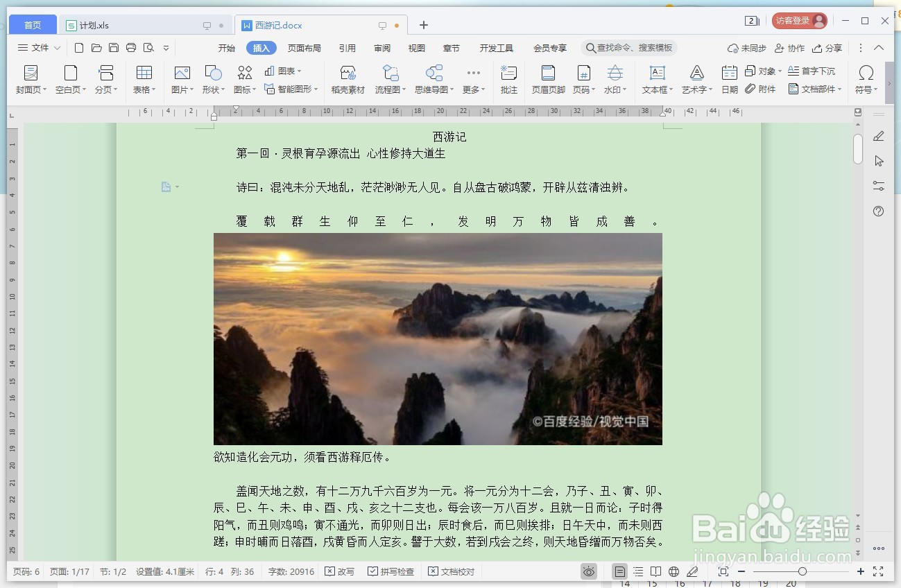Open the 文件 menu dropdown arrow
Viewport: 901px width, 588px height.
tap(57, 48)
